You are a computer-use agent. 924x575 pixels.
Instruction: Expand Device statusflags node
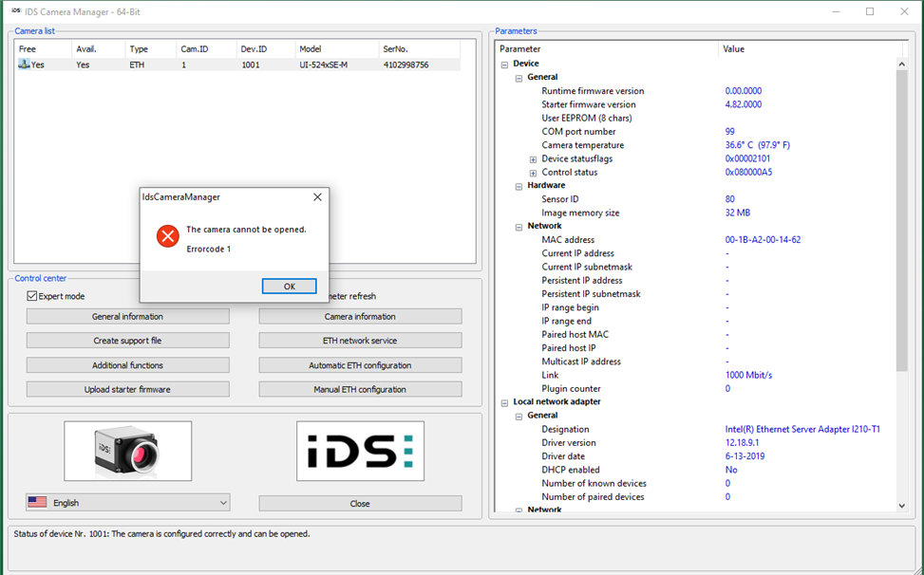533,159
